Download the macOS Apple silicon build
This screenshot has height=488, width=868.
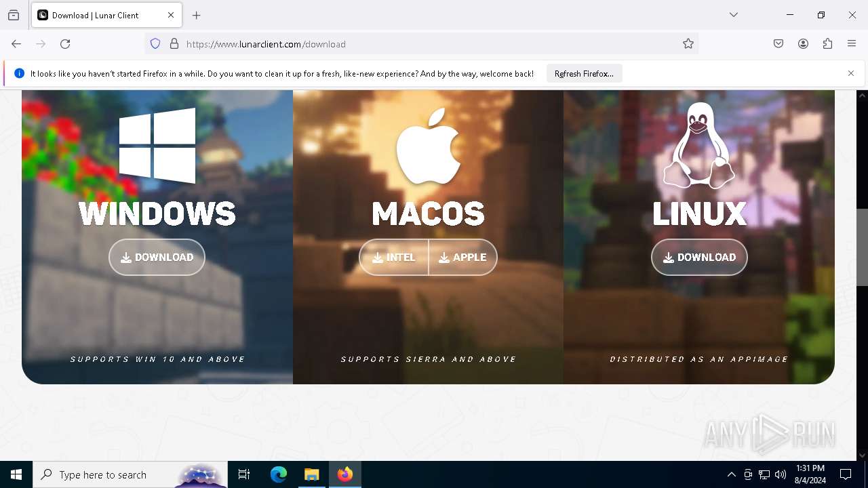click(x=463, y=257)
